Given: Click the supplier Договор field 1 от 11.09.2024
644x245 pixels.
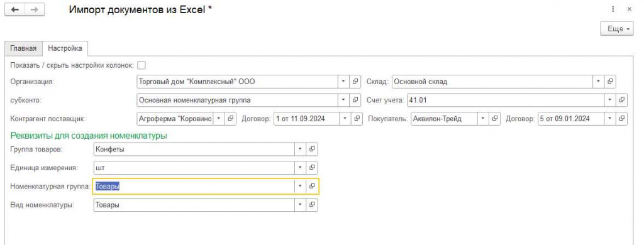Looking at the screenshot, I should pos(306,119).
